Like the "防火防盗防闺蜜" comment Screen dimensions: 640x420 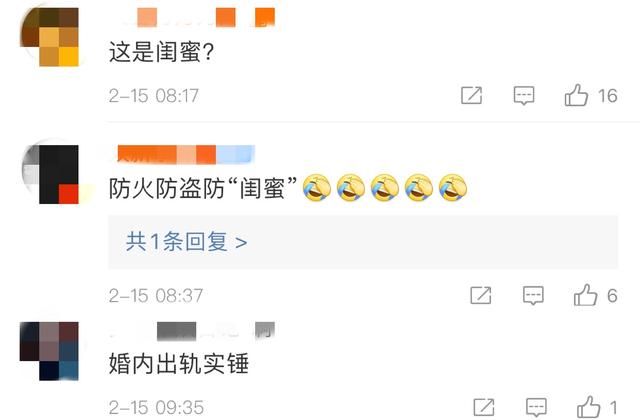point(585,295)
